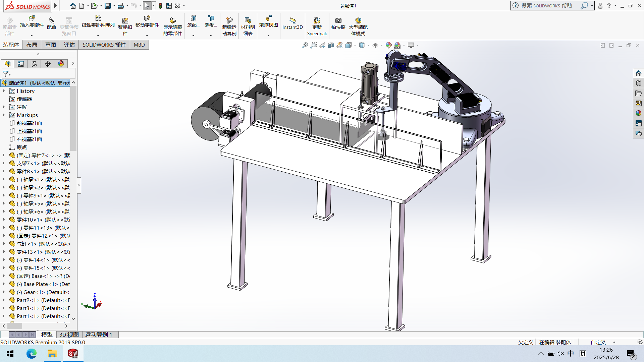Open the Bill of Materials (材料明细表) tool
This screenshot has height=362, width=644.
coord(248,26)
